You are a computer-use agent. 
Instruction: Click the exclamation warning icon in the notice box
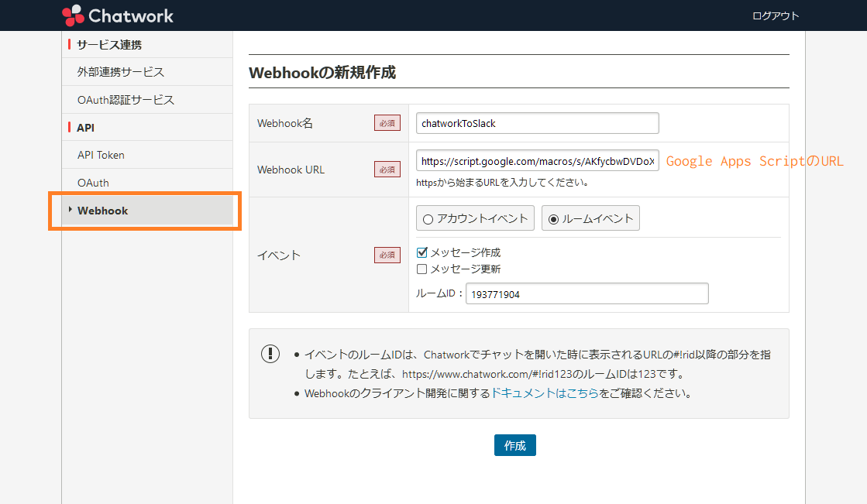coord(270,353)
